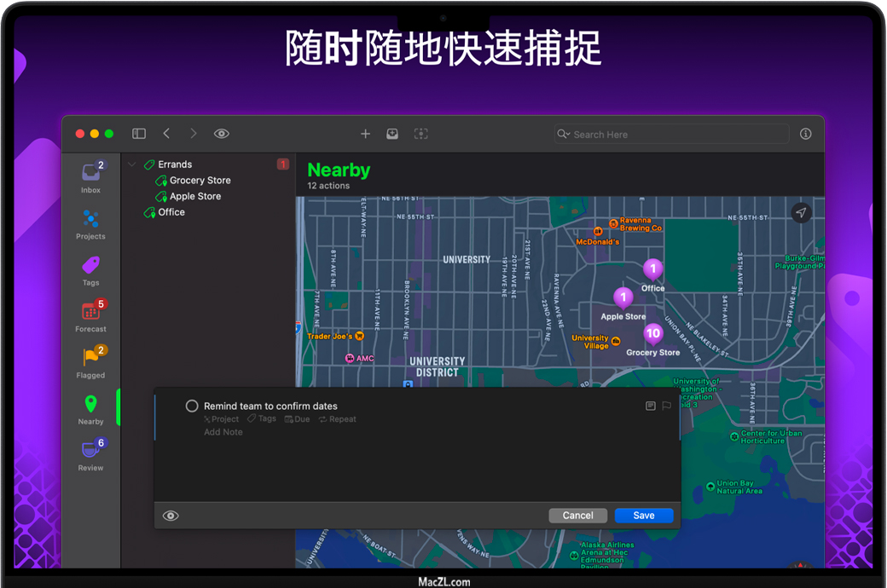Click the add new action plus icon
The width and height of the screenshot is (887, 588).
click(x=365, y=134)
